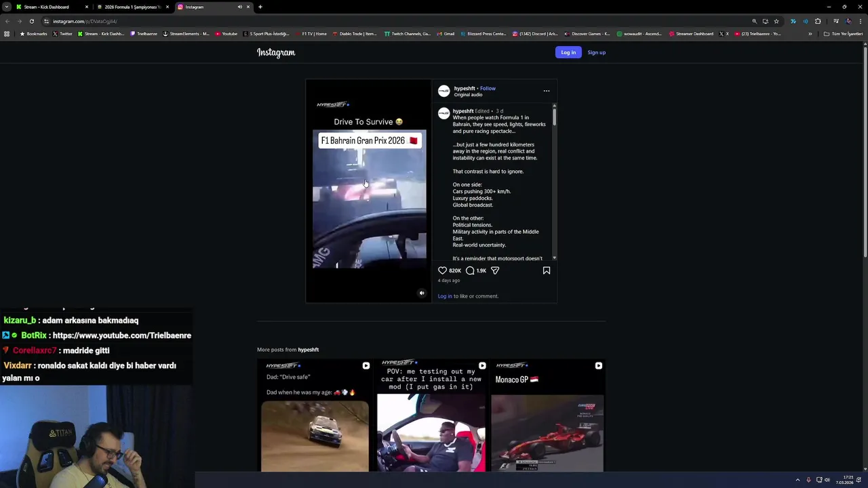This screenshot has height=488, width=868.
Task: Open the Extensions puzzle icon
Action: 818,21
